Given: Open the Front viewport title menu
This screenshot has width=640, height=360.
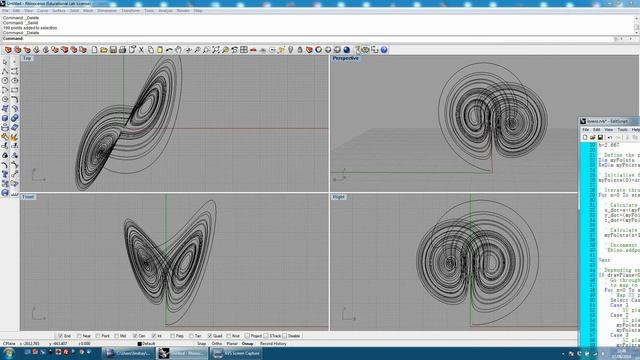Looking at the screenshot, I should (28, 197).
